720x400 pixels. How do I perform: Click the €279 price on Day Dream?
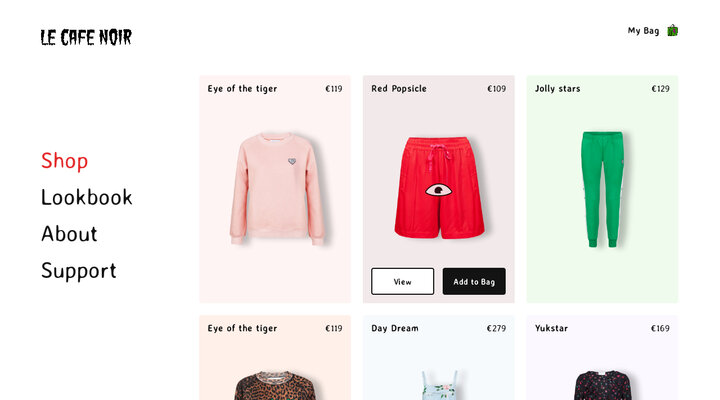tap(496, 328)
